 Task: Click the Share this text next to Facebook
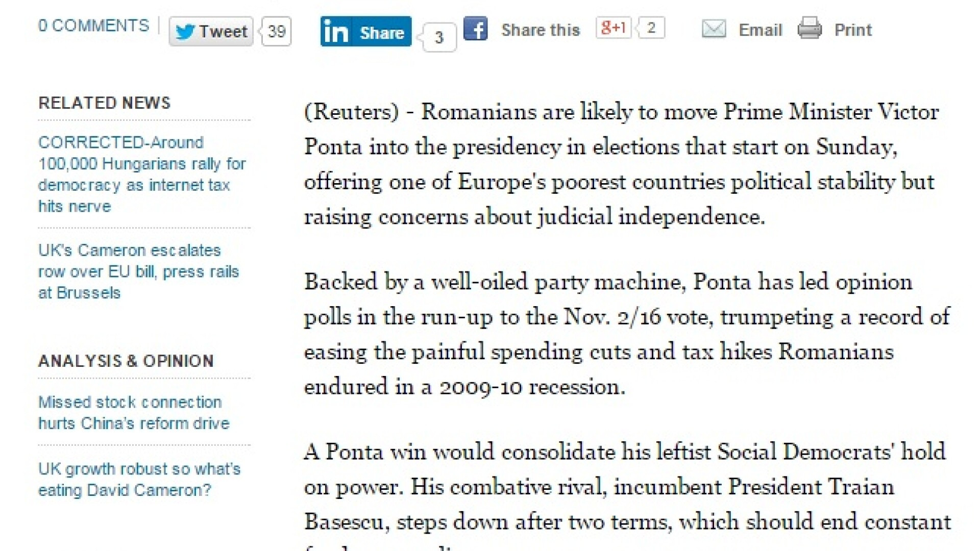pyautogui.click(x=541, y=29)
